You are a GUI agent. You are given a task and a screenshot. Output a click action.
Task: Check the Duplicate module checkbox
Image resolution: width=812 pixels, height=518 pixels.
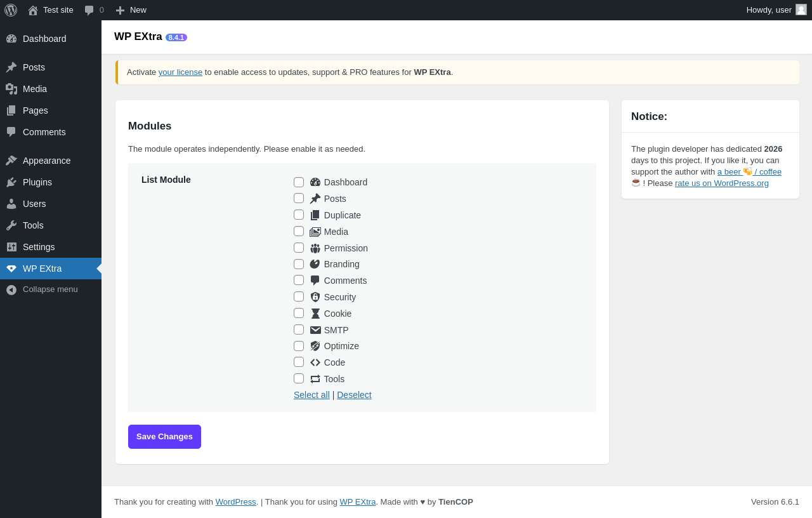[299, 215]
